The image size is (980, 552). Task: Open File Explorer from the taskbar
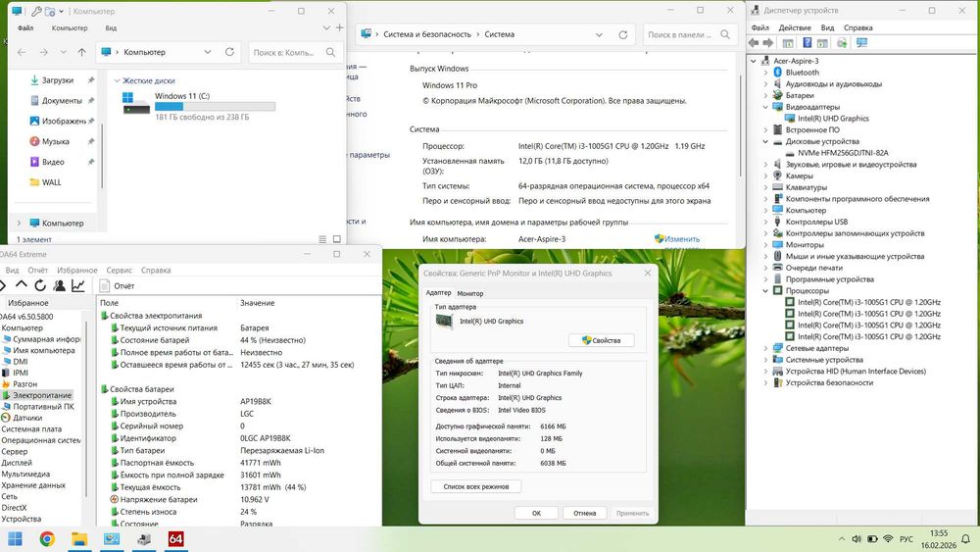[x=79, y=539]
